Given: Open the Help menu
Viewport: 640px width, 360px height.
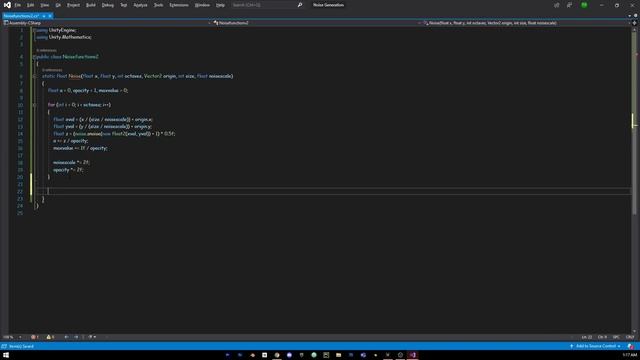Looking at the screenshot, I should (x=220, y=5).
